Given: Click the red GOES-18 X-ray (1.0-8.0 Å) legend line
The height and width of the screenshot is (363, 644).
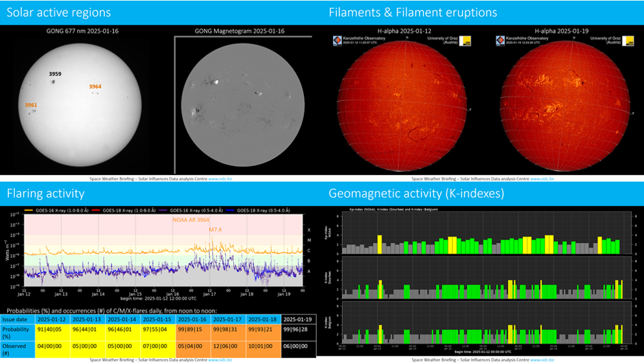Looking at the screenshot, I should (96, 210).
